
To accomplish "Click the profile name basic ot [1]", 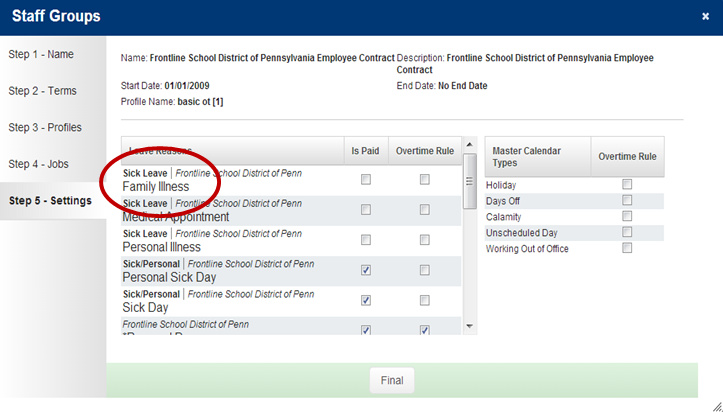I will (x=200, y=102).
